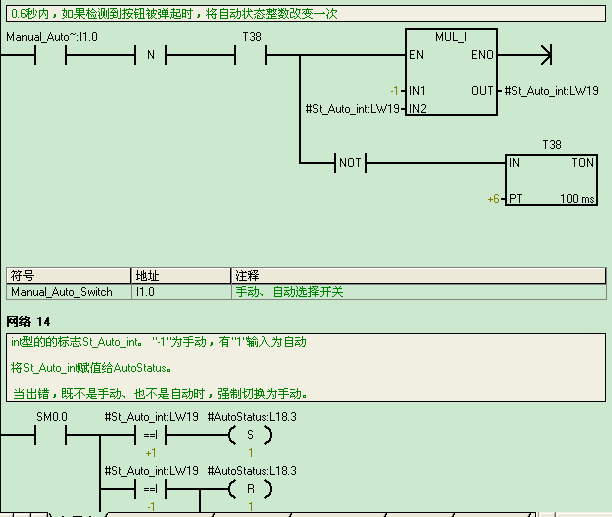This screenshot has height=517, width=612.
Task: Select the R reset coil for AutoStatus
Action: point(250,489)
